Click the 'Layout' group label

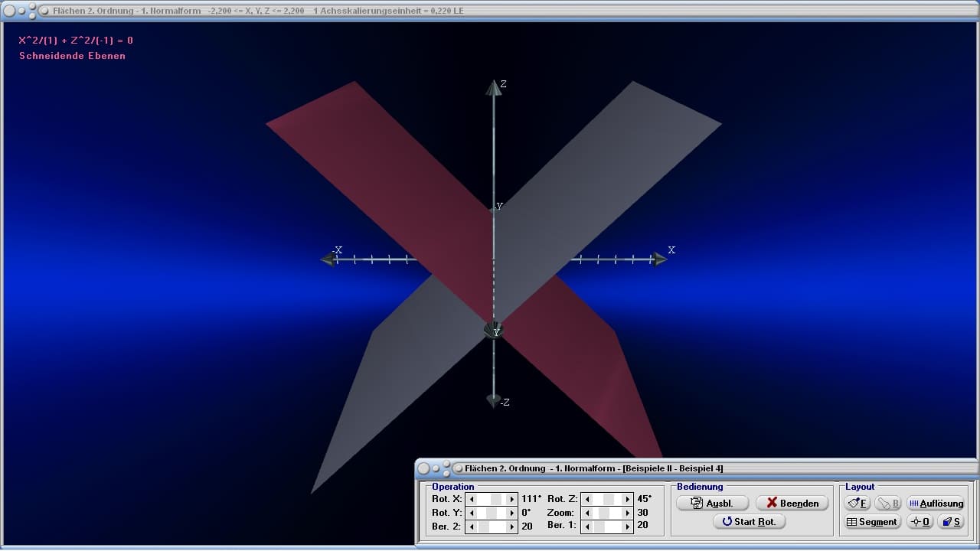[860, 487]
